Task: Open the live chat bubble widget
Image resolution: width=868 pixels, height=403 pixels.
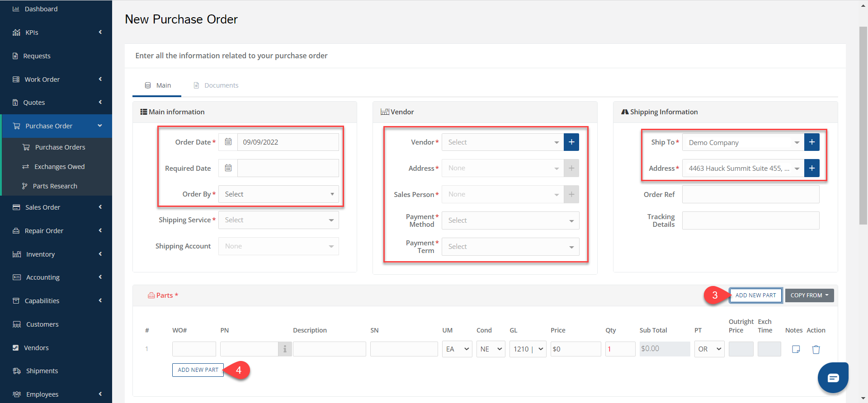Action: 833,378
